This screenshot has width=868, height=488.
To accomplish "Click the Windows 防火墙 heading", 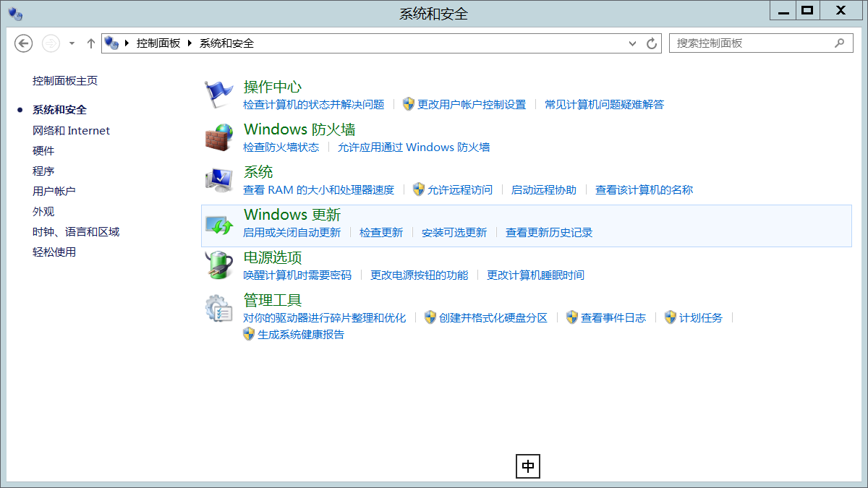I will (x=299, y=129).
